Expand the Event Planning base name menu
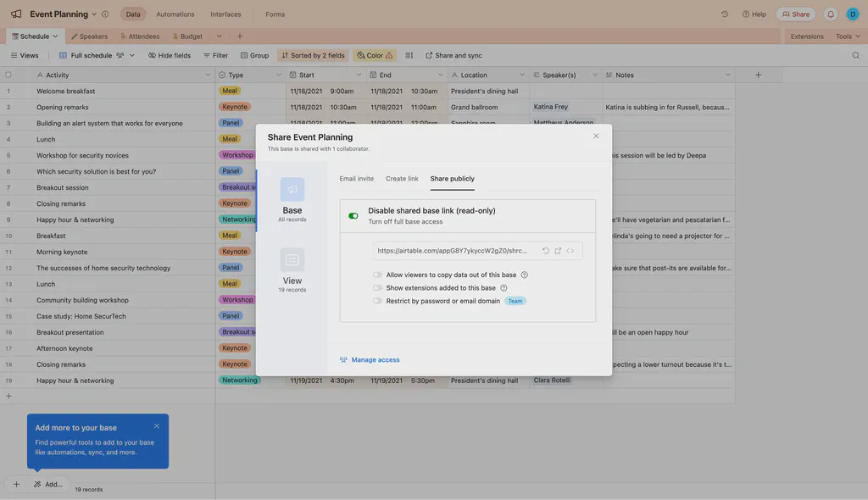Image resolution: width=868 pixels, height=500 pixels. (x=93, y=13)
